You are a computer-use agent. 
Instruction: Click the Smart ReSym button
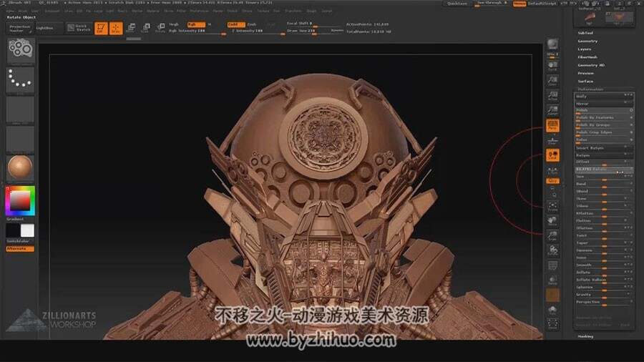coord(604,148)
